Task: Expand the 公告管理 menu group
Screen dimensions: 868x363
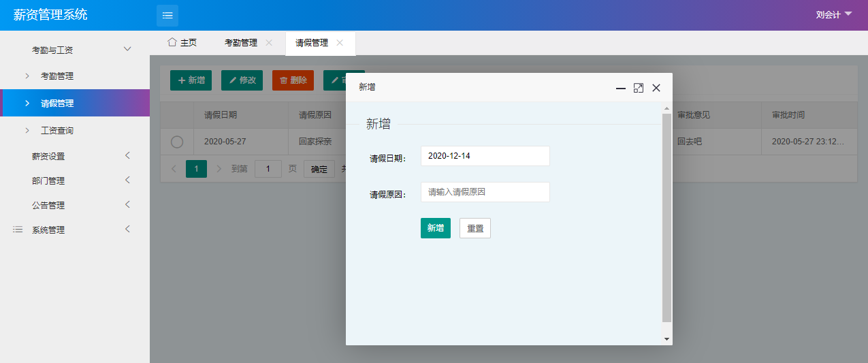Action: coord(127,205)
